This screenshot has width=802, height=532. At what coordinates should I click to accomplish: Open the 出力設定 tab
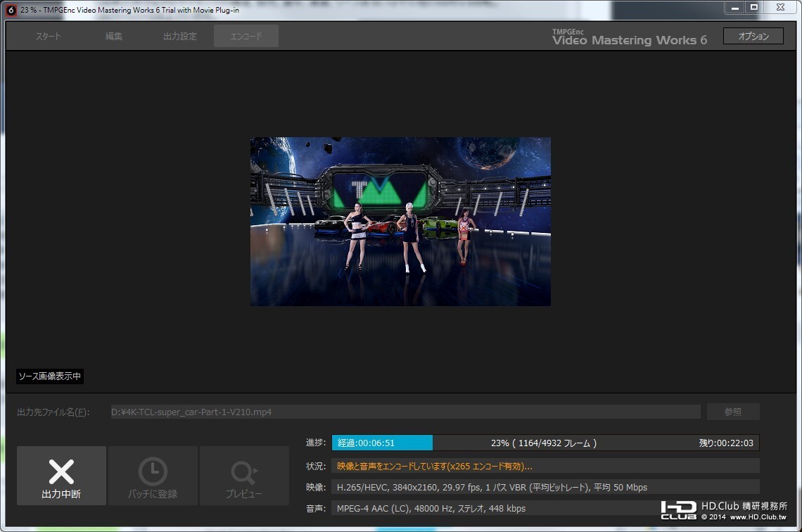pyautogui.click(x=180, y=37)
